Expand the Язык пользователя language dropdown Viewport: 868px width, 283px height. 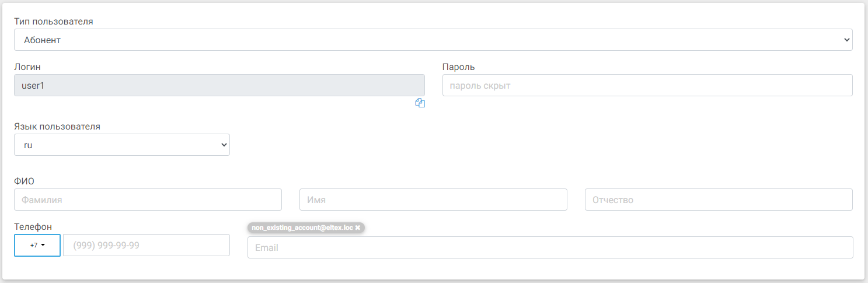pyautogui.click(x=121, y=145)
